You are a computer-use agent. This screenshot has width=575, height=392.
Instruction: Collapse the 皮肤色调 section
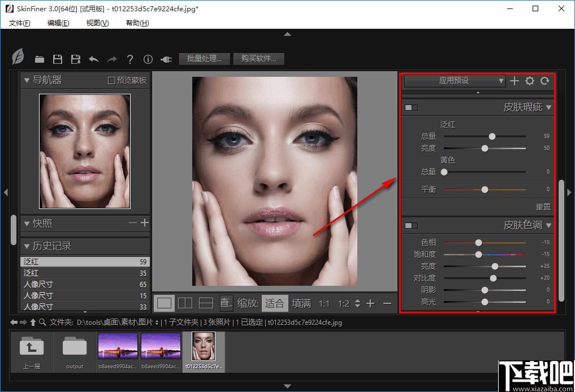pos(548,225)
